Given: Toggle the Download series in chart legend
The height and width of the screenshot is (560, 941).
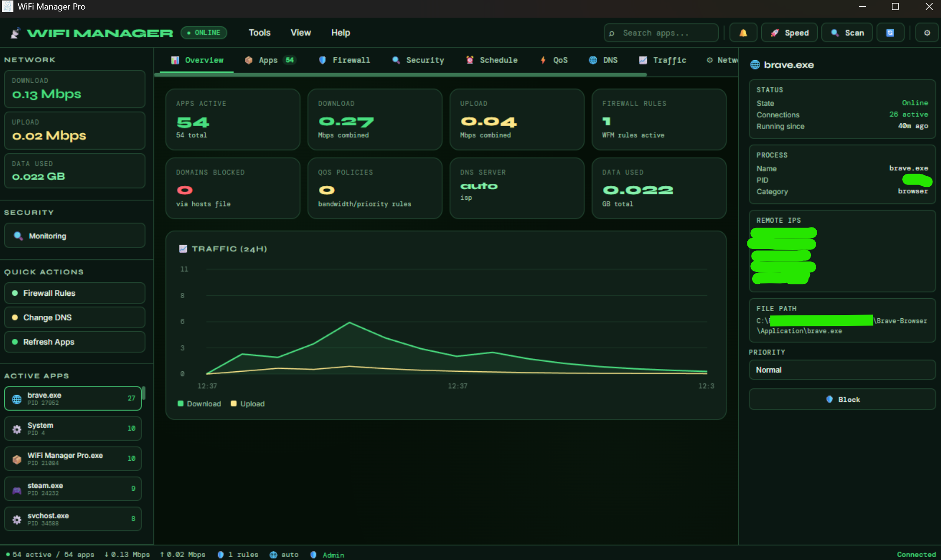Looking at the screenshot, I should tap(199, 404).
